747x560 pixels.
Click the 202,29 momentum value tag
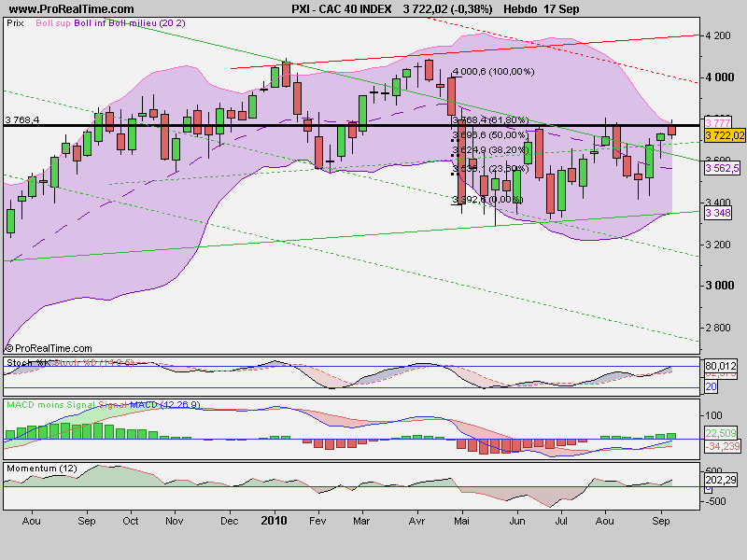tap(720, 480)
